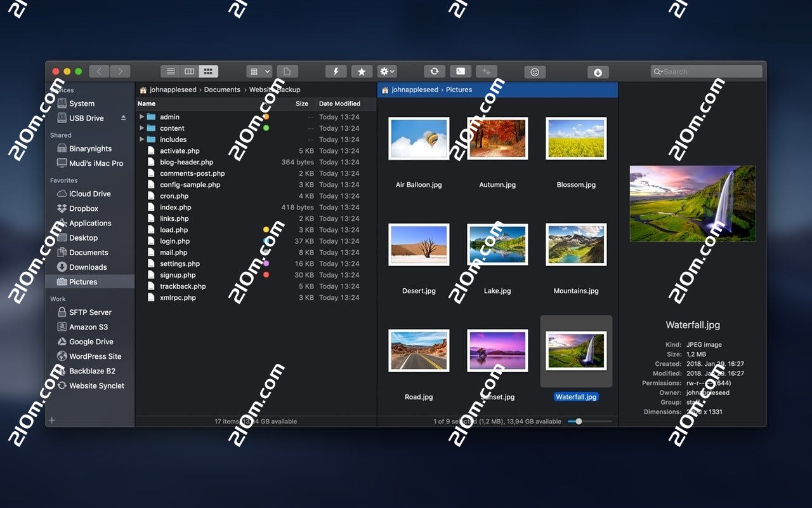Open Documents in the sidebar
This screenshot has width=812, height=508.
[89, 252]
